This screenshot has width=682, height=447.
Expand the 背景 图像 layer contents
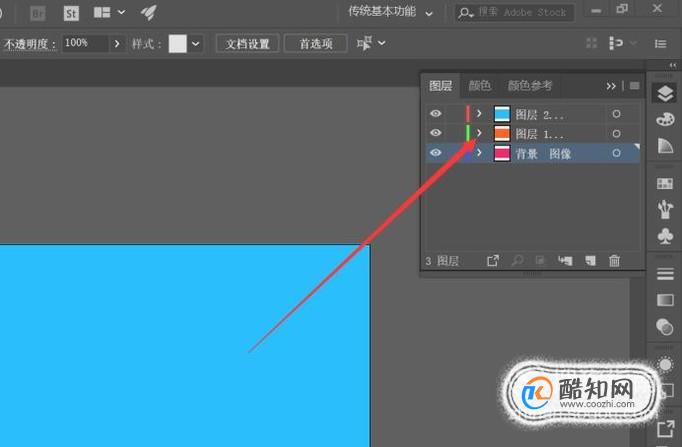point(479,153)
